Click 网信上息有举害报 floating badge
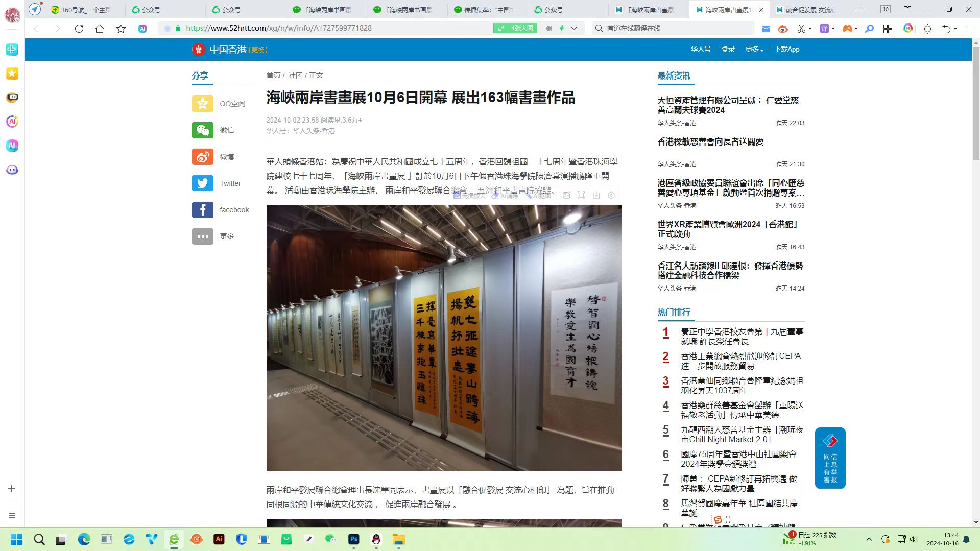This screenshot has height=551, width=980. [x=830, y=458]
